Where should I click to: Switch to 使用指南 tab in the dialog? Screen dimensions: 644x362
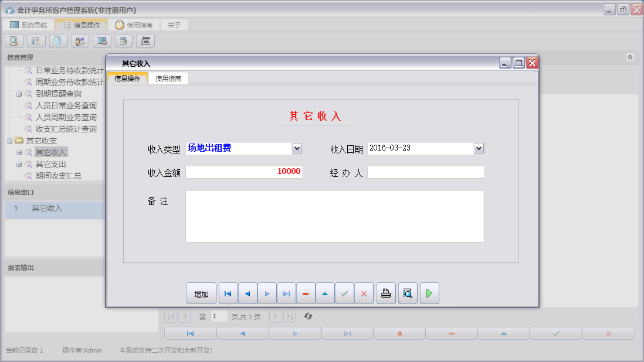point(168,78)
